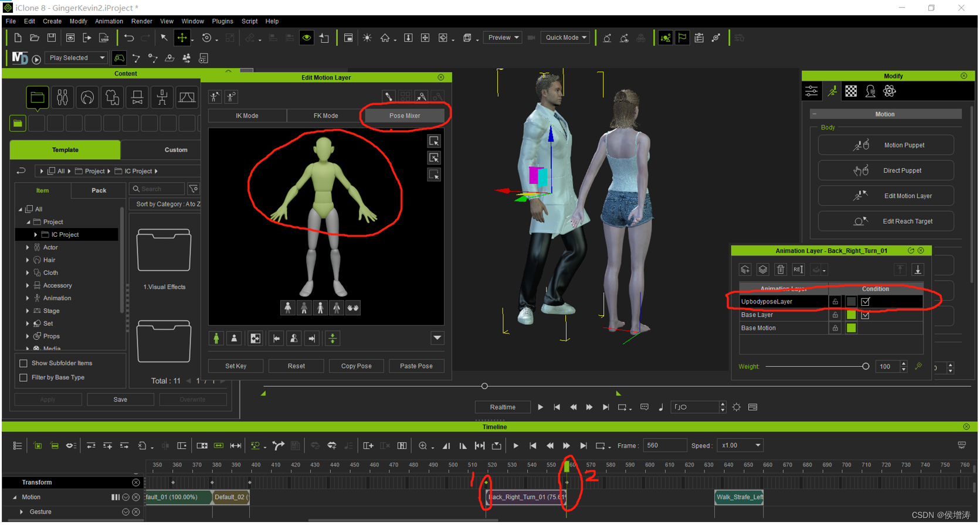Click the Reset pose button
This screenshot has height=525, width=980.
[296, 366]
